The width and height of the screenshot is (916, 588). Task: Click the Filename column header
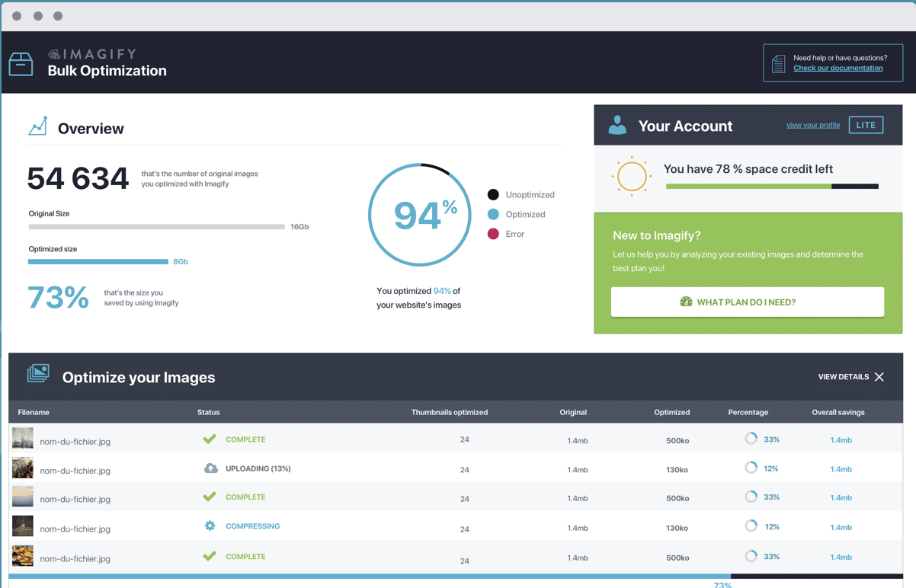point(34,412)
